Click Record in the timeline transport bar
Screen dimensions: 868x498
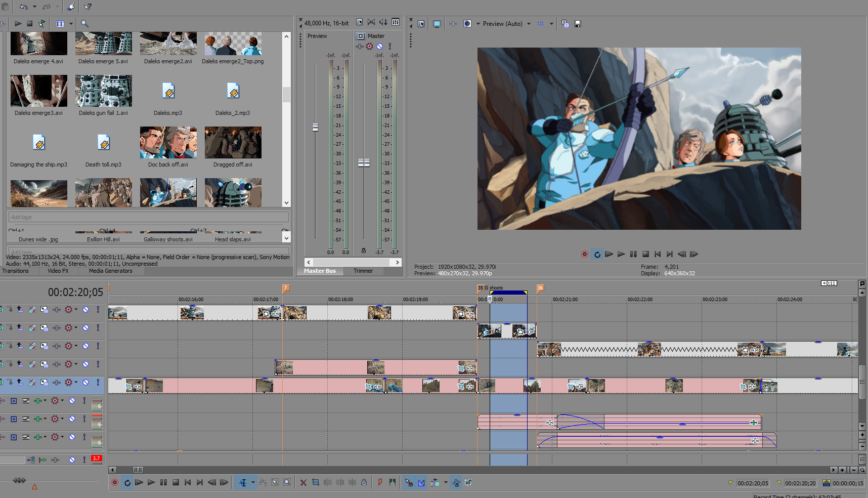point(115,483)
